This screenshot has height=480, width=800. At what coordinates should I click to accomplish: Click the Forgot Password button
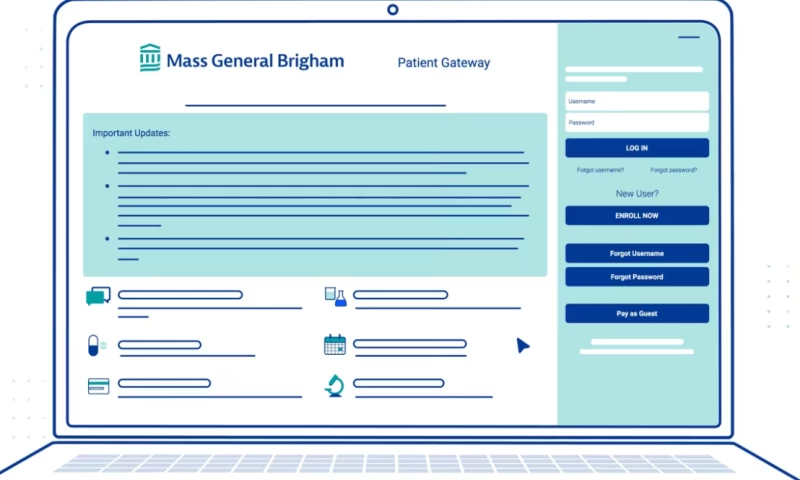(x=637, y=277)
